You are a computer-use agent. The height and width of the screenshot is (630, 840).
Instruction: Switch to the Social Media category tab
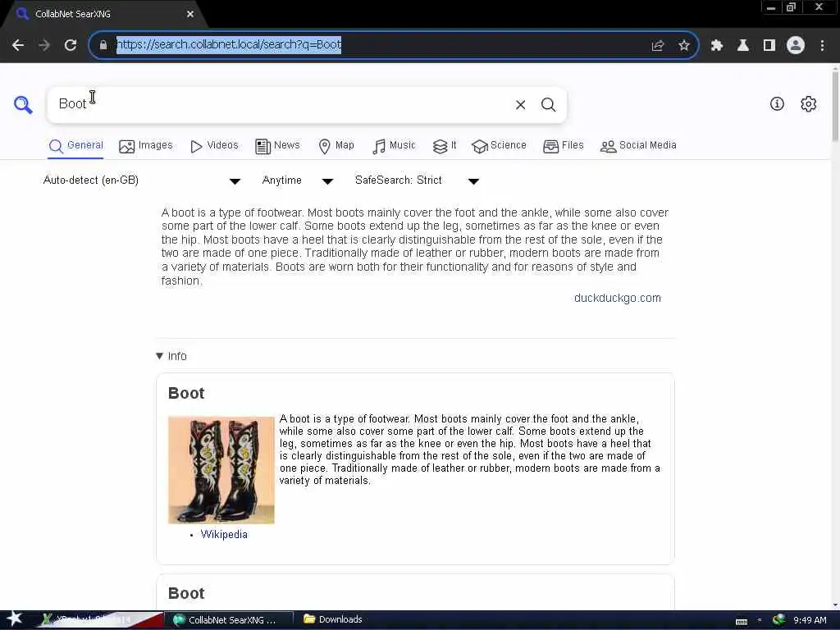[638, 146]
